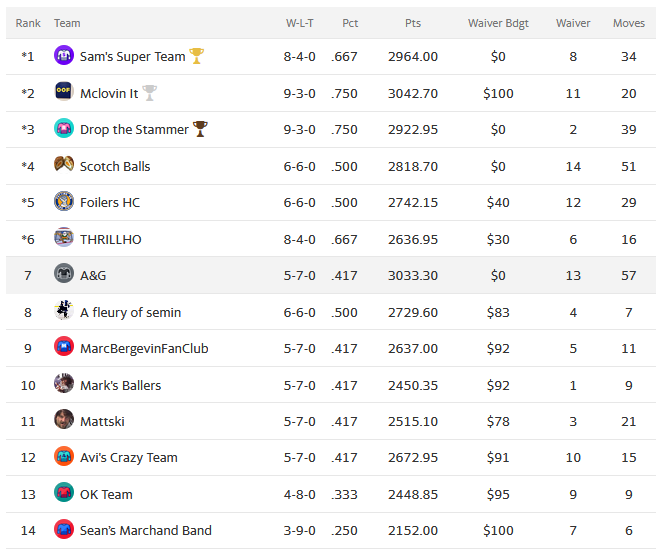Click the Mclovin It team logo
Image resolution: width=663 pixels, height=554 pixels.
click(64, 93)
